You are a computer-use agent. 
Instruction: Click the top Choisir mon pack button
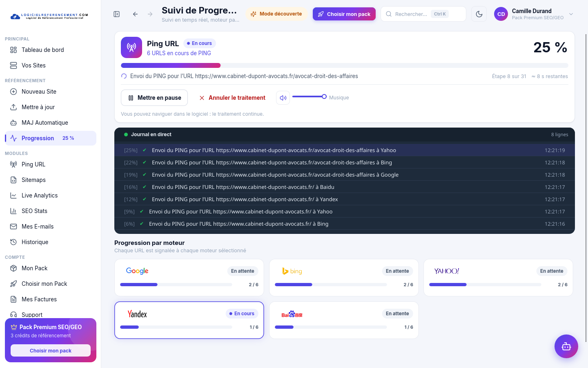344,14
